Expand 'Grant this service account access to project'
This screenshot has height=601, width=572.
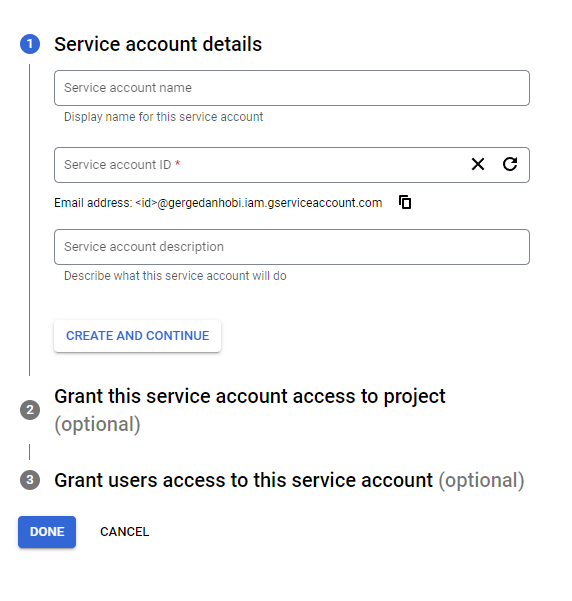(250, 396)
